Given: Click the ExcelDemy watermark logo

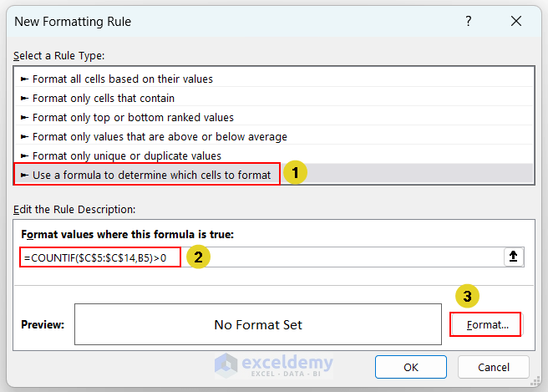Looking at the screenshot, I should [273, 365].
